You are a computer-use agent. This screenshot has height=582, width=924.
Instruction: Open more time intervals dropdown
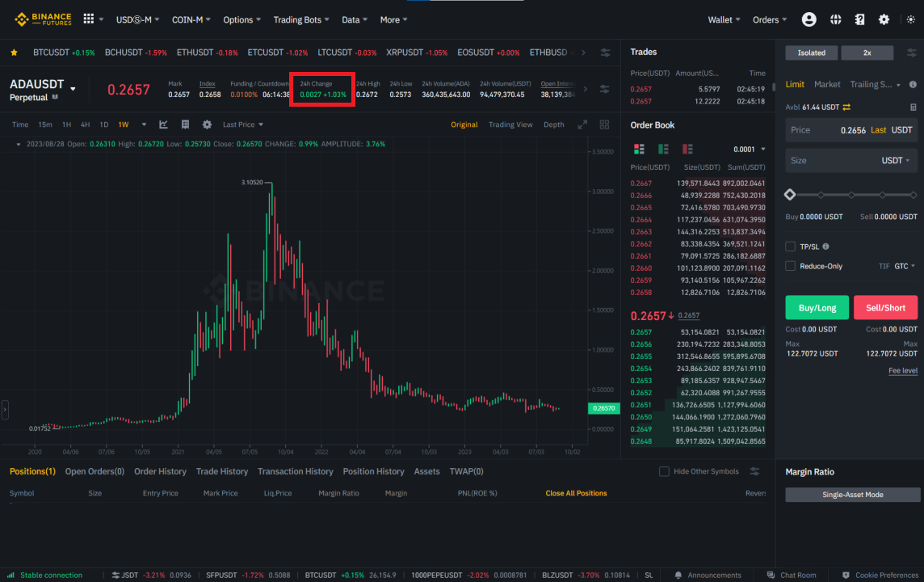[x=144, y=124]
